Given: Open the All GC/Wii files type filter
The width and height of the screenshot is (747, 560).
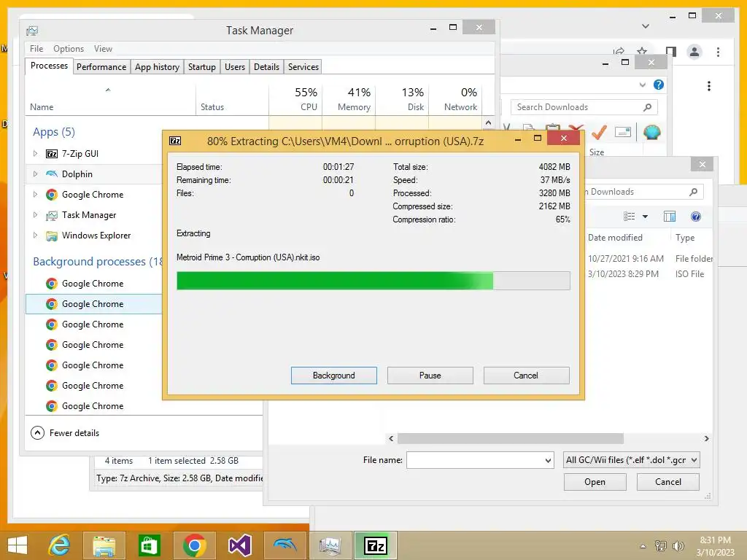Looking at the screenshot, I should [631, 460].
